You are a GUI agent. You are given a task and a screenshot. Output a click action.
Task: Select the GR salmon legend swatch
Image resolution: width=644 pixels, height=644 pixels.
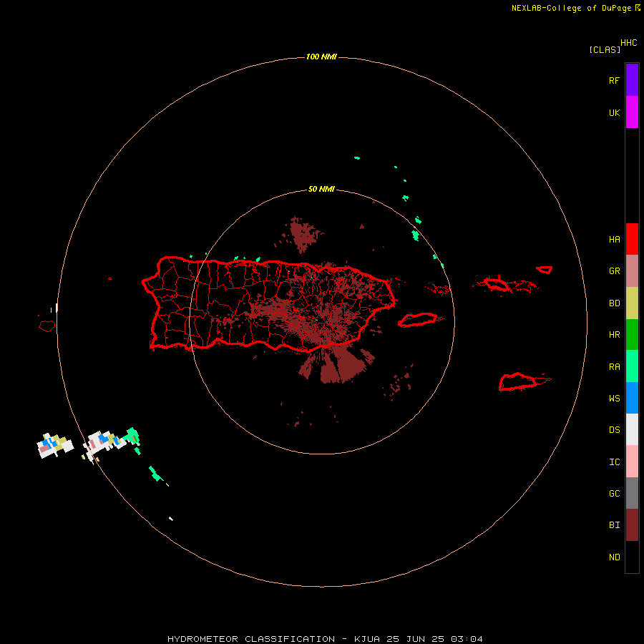pos(632,271)
